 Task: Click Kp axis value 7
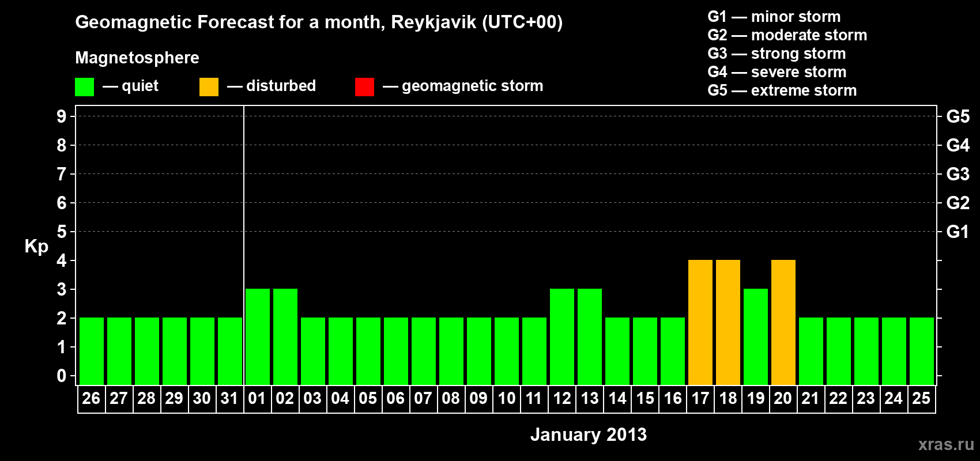click(62, 174)
